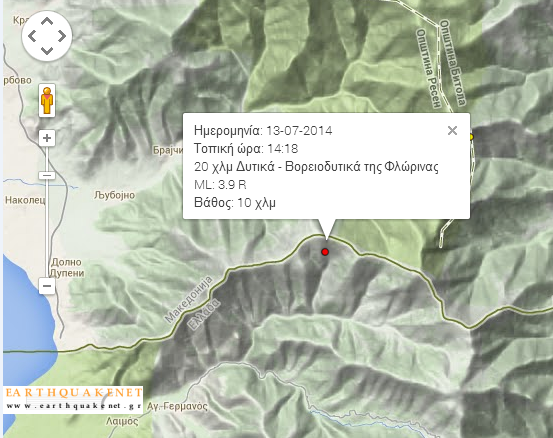Click the zoom slider handle
The width and height of the screenshot is (553, 438).
tap(47, 175)
